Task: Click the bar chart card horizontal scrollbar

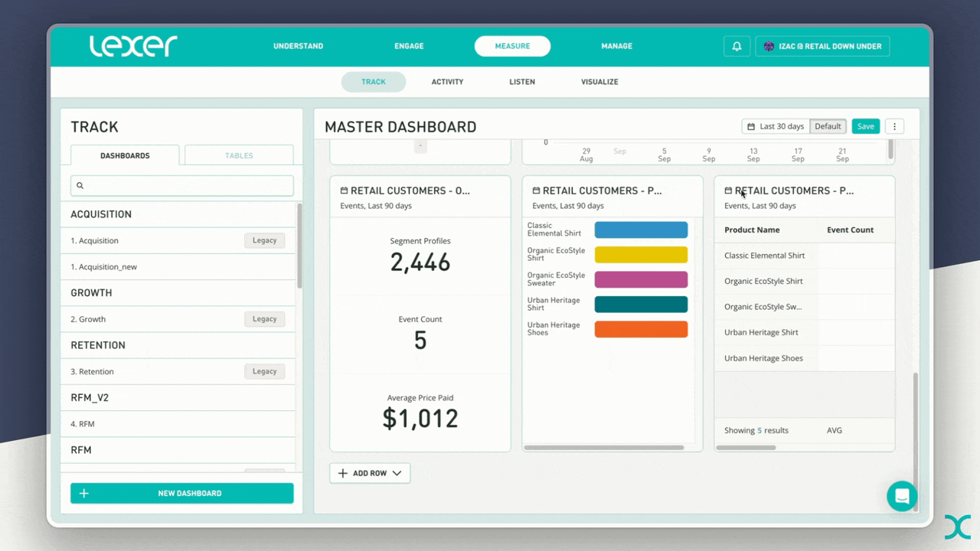Action: click(x=604, y=448)
